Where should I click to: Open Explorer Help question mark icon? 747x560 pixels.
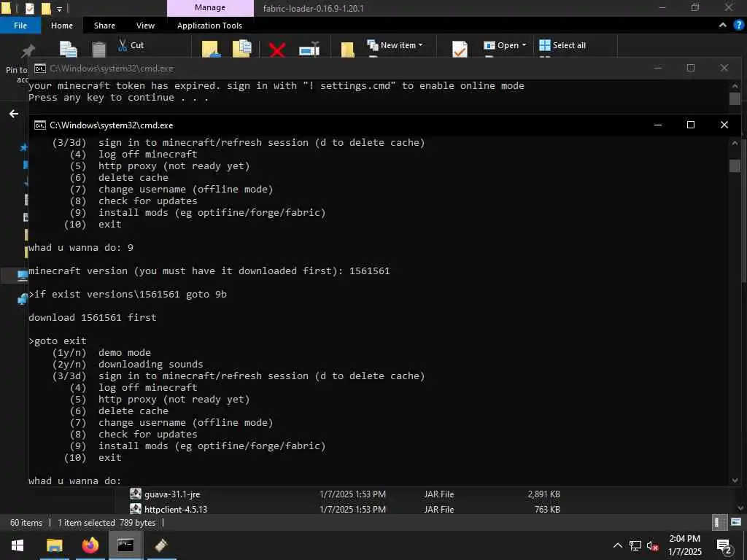[739, 26]
